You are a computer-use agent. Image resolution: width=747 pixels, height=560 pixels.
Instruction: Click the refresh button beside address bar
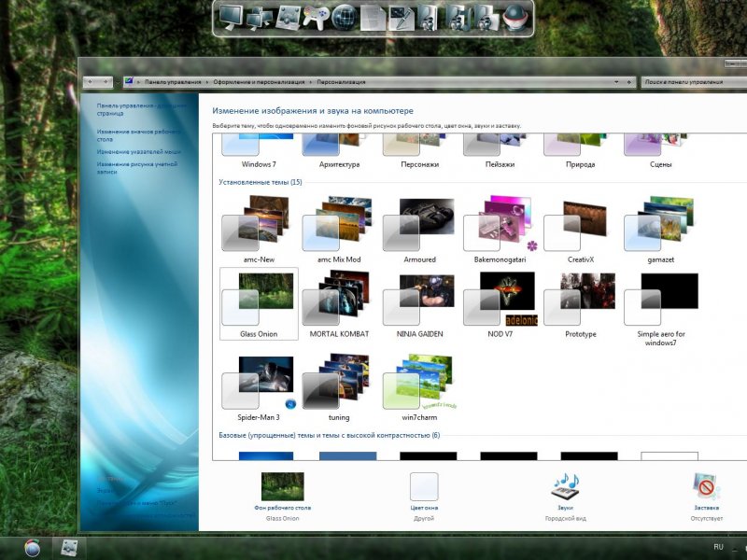point(628,82)
